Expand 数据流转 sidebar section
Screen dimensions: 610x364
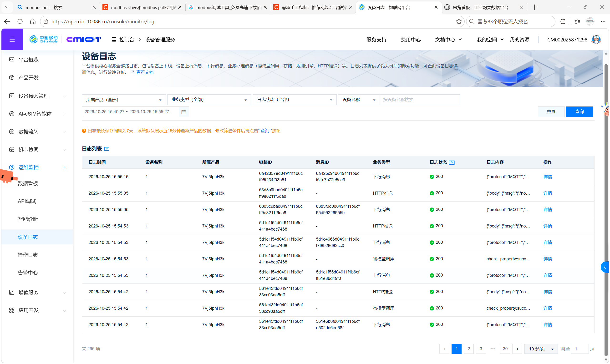pyautogui.click(x=37, y=132)
